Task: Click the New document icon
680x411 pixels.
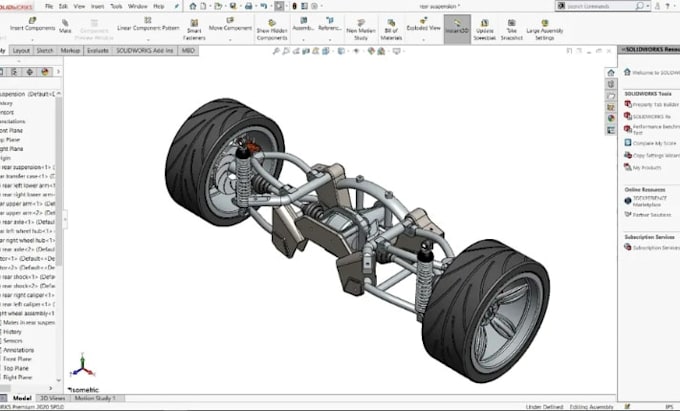Action: [x=203, y=6]
